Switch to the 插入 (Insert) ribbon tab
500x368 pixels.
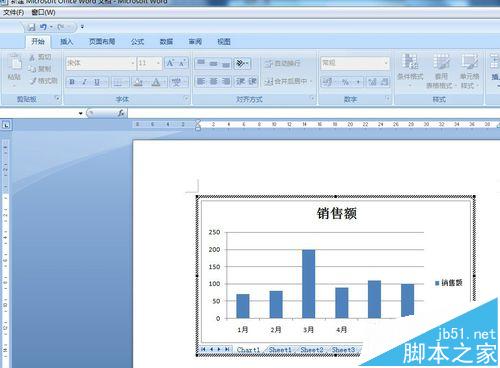pyautogui.click(x=66, y=41)
